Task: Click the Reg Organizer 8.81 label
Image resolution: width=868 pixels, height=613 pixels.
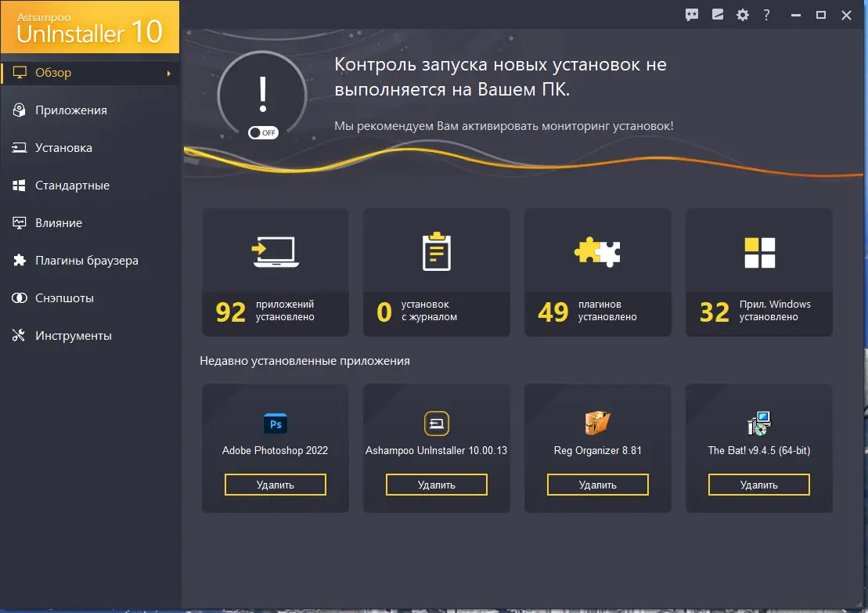Action: [598, 451]
